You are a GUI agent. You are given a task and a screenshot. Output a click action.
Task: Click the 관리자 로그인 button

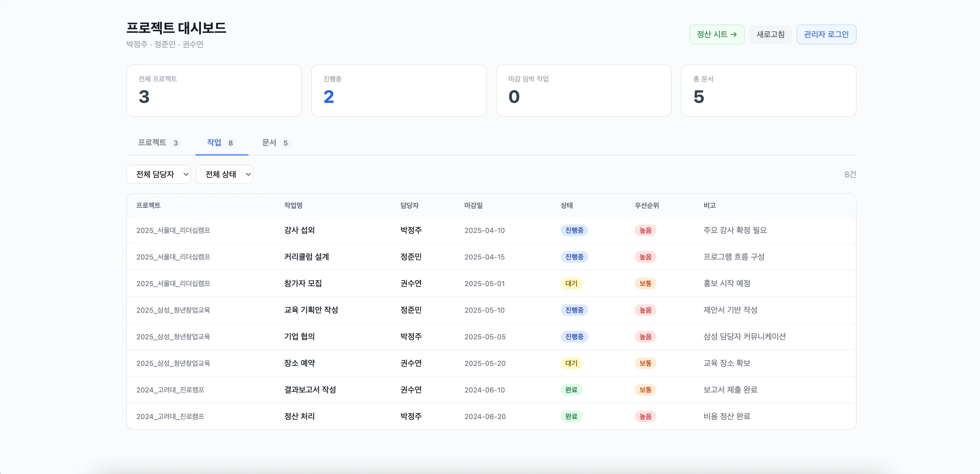[x=826, y=34]
